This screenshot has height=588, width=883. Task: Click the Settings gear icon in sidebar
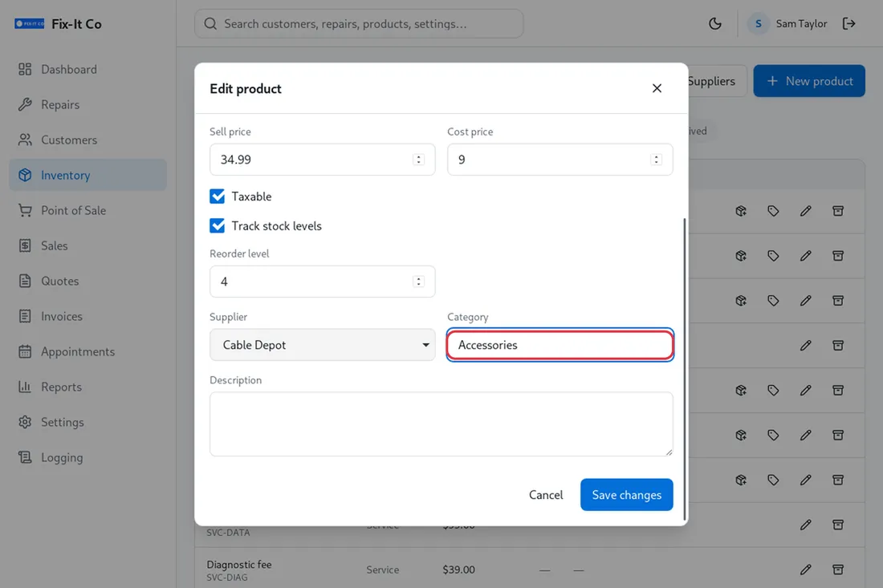[25, 422]
